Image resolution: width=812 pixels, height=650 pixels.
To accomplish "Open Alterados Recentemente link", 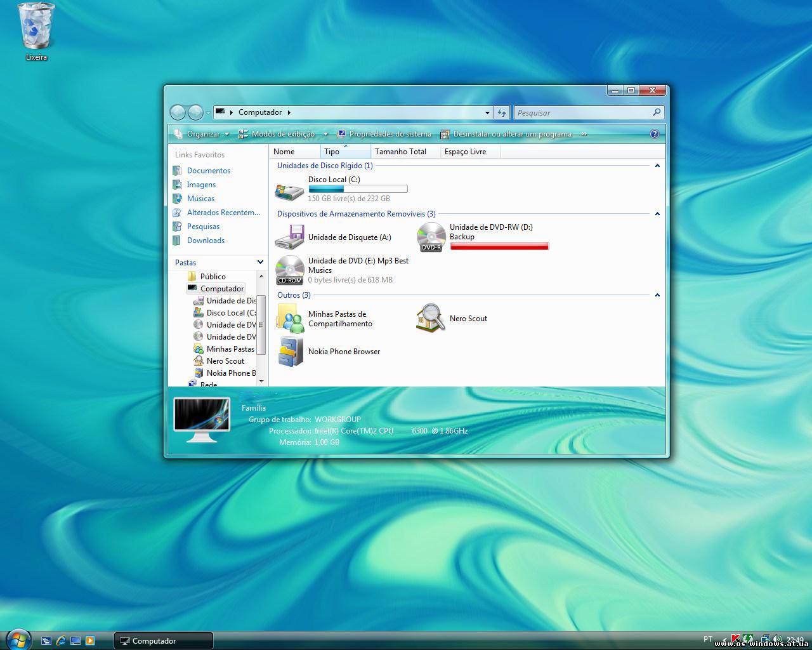I will (x=217, y=213).
